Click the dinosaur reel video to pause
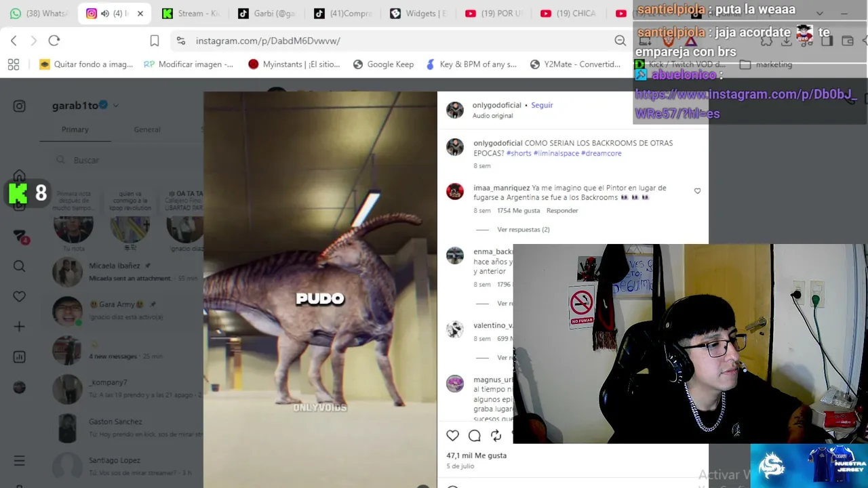868x488 pixels. point(320,290)
